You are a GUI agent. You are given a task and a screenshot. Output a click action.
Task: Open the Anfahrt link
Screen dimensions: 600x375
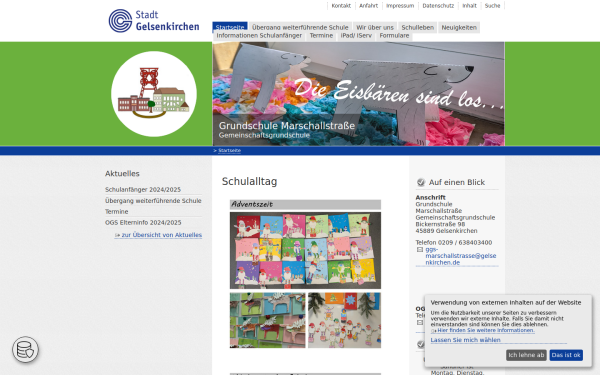[x=368, y=6]
